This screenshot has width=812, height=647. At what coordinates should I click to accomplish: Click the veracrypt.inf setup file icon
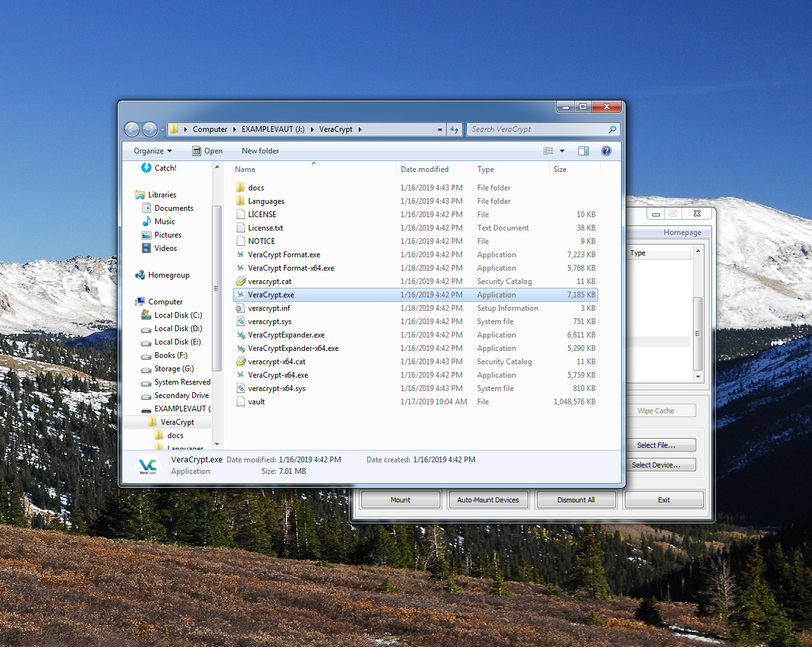coord(241,308)
